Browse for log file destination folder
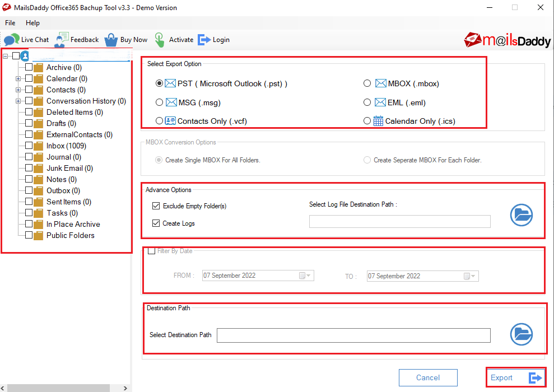554x392 pixels. click(x=521, y=214)
